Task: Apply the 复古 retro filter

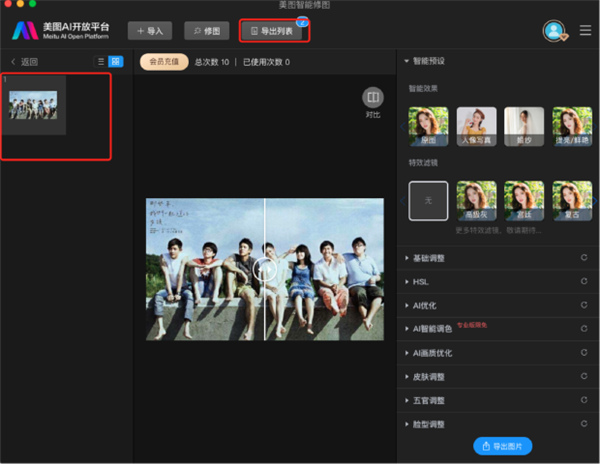Action: pos(572,201)
